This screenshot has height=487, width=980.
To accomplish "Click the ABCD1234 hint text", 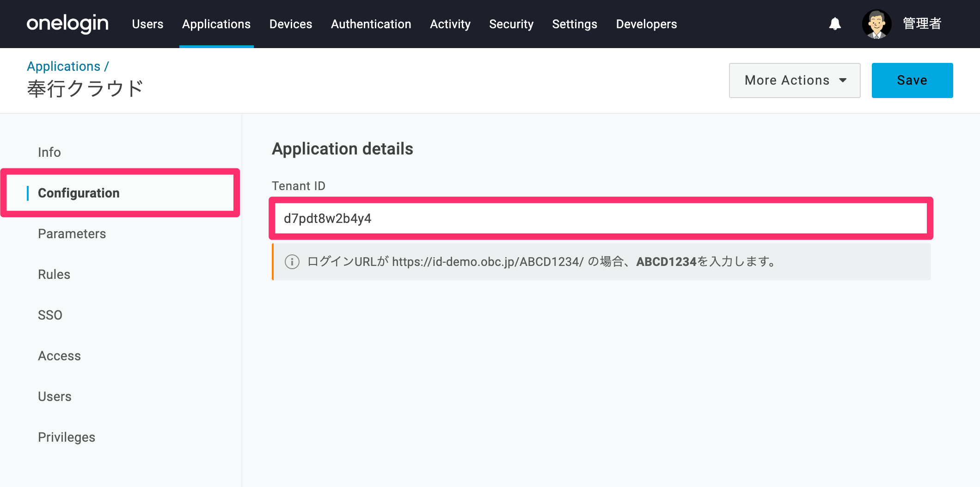I will tap(666, 262).
